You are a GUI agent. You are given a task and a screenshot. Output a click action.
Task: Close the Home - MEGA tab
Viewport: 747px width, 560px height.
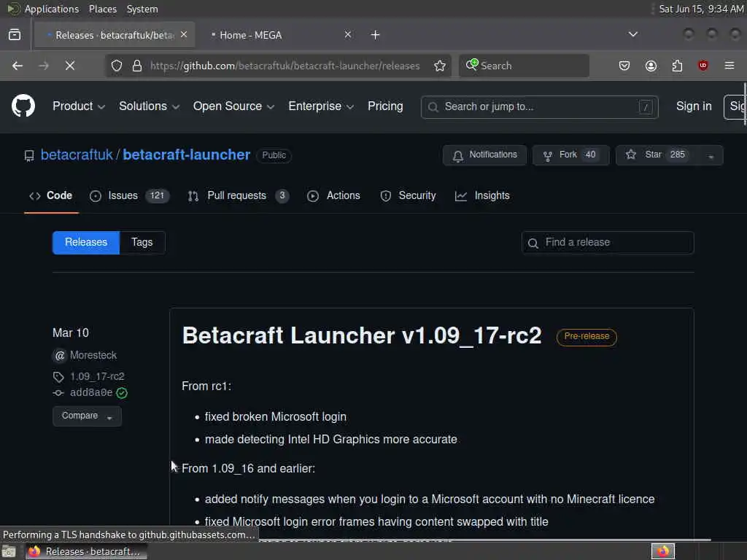pyautogui.click(x=348, y=35)
